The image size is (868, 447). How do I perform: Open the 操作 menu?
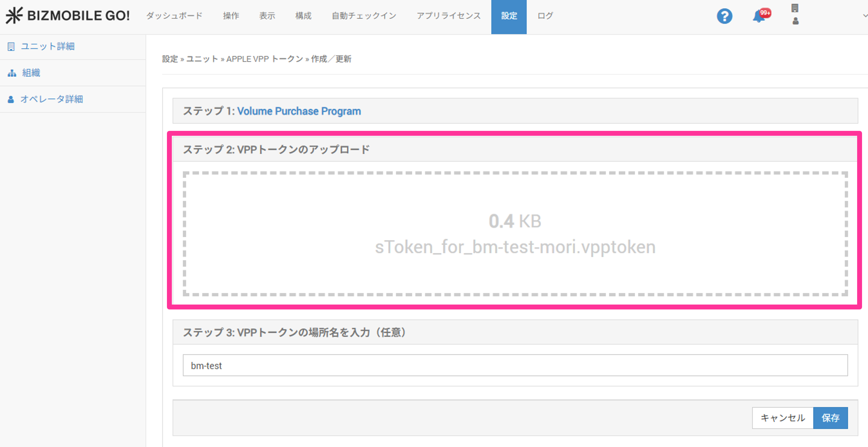tap(231, 16)
